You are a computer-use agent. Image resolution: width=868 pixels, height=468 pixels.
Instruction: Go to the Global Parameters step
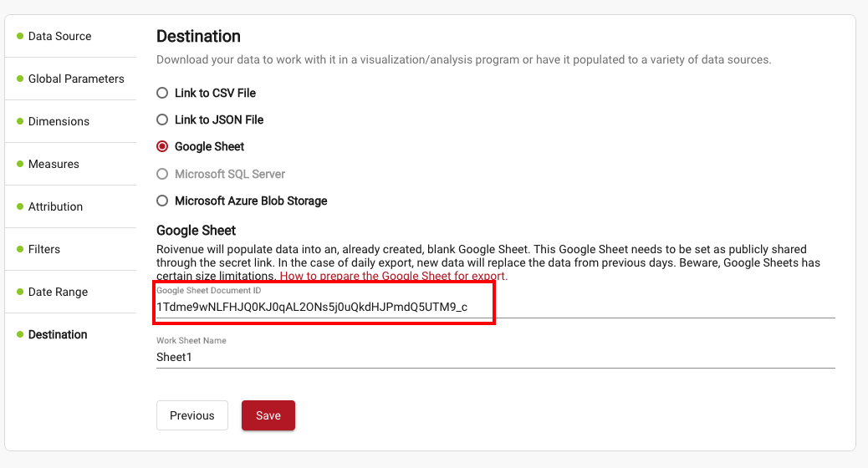tap(76, 79)
